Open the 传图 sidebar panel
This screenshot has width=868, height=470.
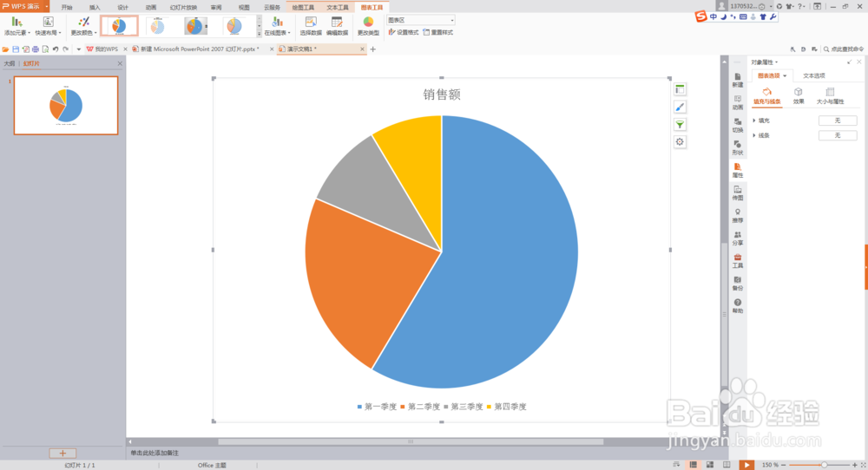tap(737, 193)
